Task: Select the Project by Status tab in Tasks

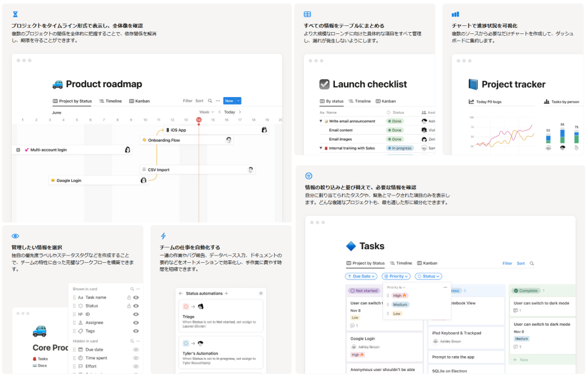Action: pos(365,263)
